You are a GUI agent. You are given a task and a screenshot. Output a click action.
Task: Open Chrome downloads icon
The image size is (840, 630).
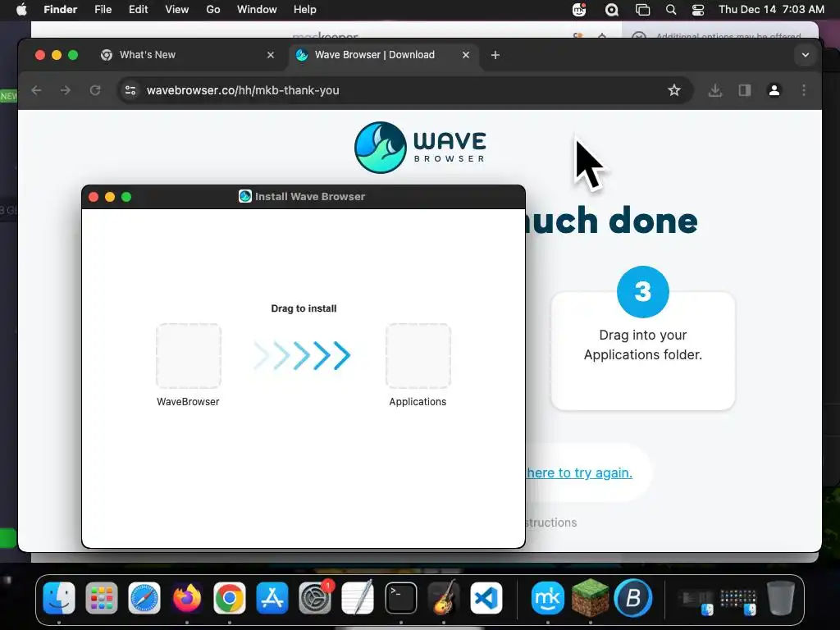point(715,90)
